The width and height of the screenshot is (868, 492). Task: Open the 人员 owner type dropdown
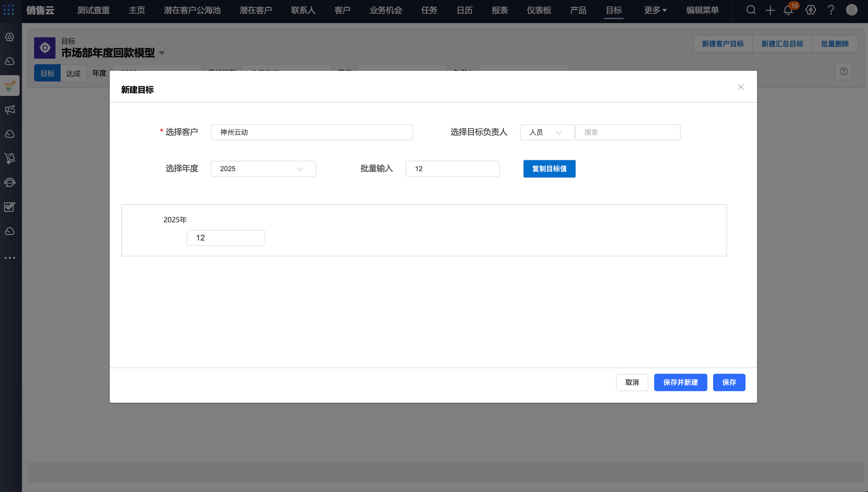click(547, 132)
